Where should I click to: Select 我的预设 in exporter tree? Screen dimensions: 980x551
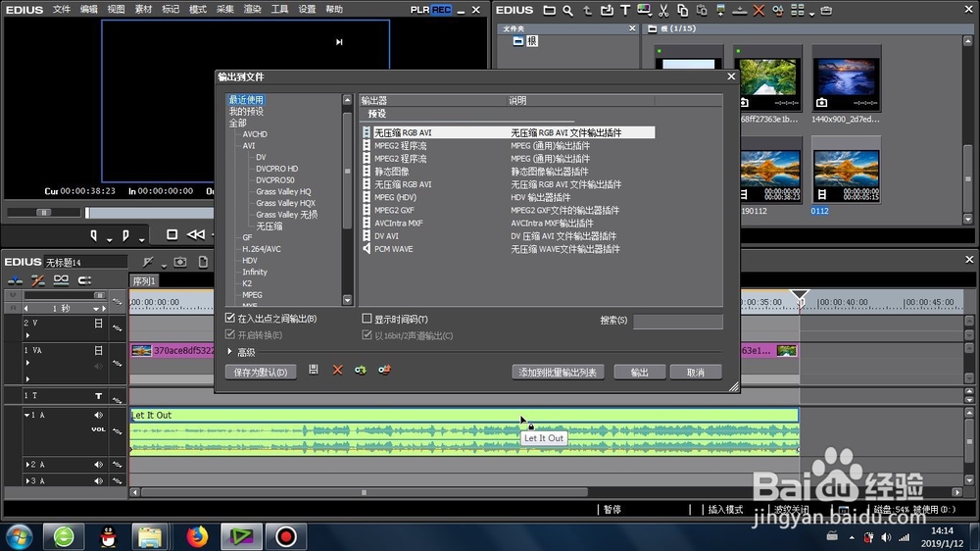[x=246, y=112]
